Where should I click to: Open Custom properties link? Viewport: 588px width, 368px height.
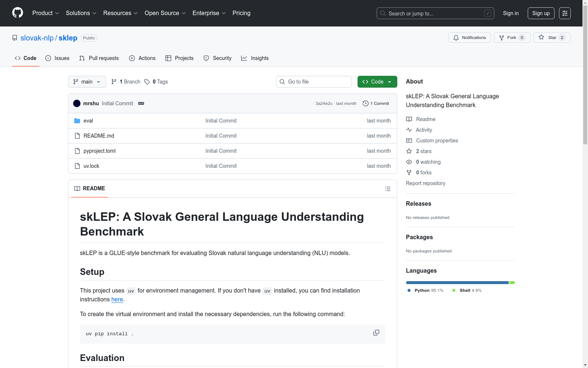pyautogui.click(x=432, y=141)
